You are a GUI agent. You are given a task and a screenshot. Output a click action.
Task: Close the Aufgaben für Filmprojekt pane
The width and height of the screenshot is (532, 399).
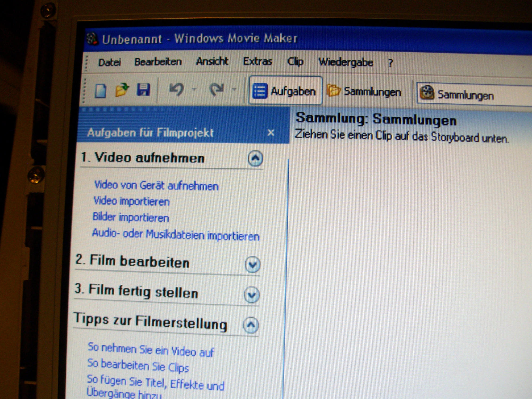271,132
